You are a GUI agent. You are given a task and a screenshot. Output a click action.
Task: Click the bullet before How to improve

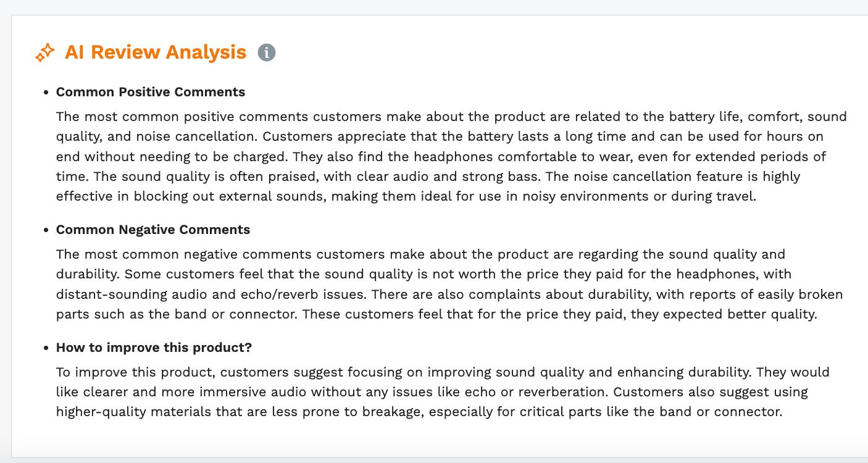point(46,348)
